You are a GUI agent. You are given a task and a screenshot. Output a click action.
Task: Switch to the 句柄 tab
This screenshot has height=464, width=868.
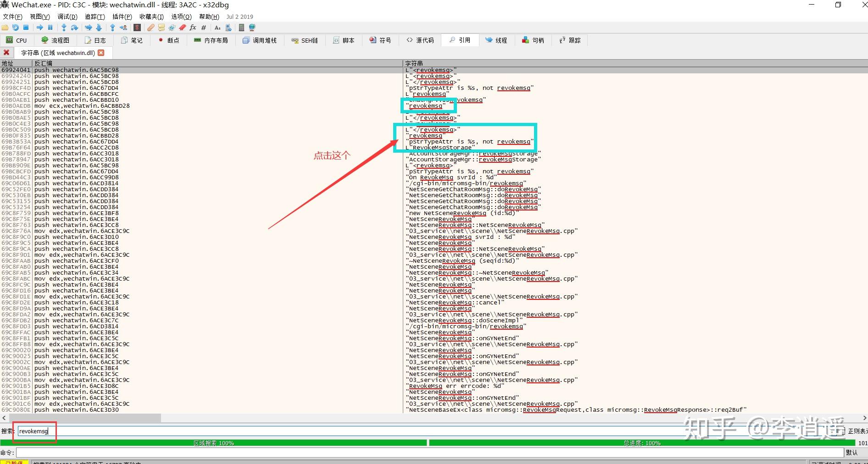pos(533,40)
